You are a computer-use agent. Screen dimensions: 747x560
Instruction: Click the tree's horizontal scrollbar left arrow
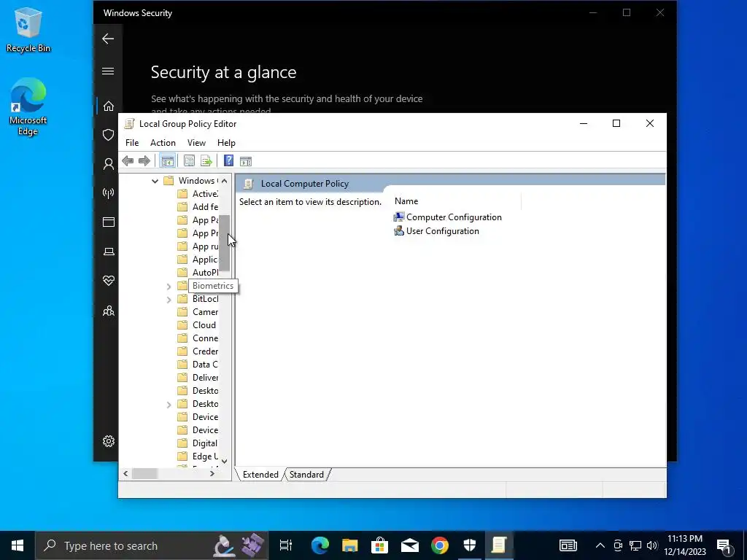(x=125, y=473)
